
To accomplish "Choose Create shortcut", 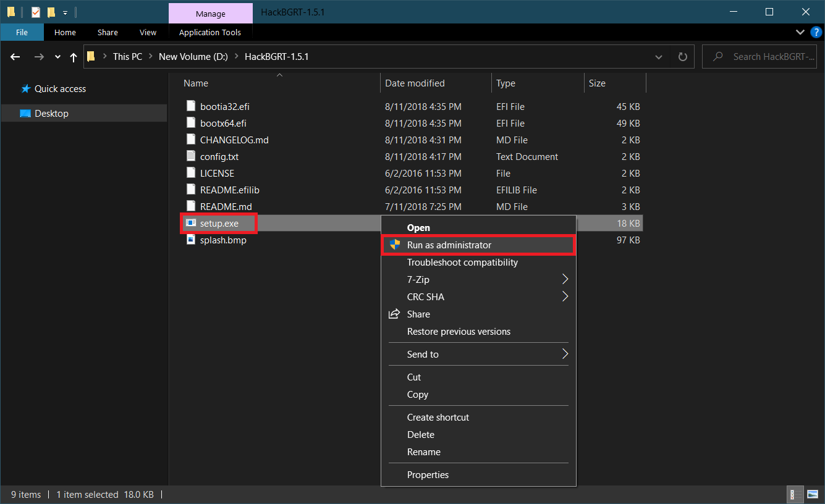I will click(479, 418).
